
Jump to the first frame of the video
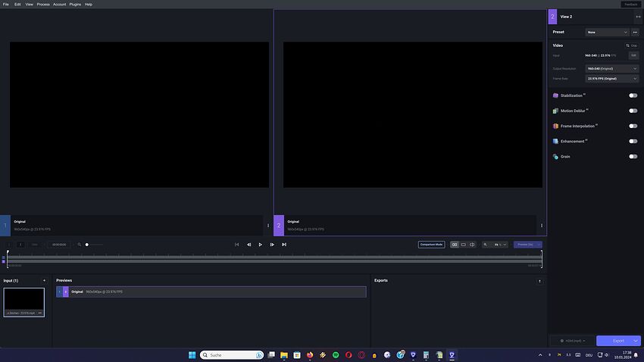click(236, 245)
